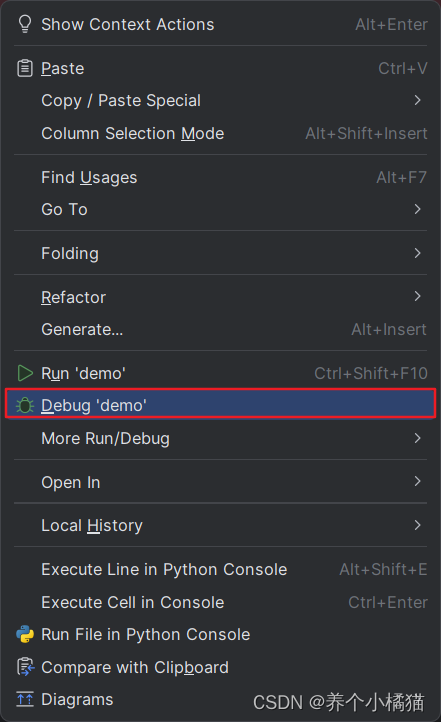
Task: Open the More Run/Debug submenu chevron
Action: point(417,438)
